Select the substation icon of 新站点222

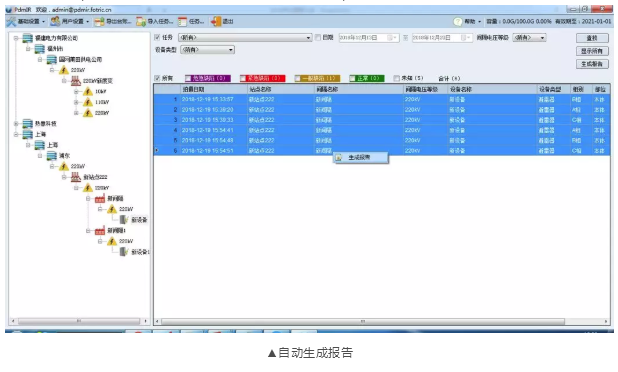76,177
